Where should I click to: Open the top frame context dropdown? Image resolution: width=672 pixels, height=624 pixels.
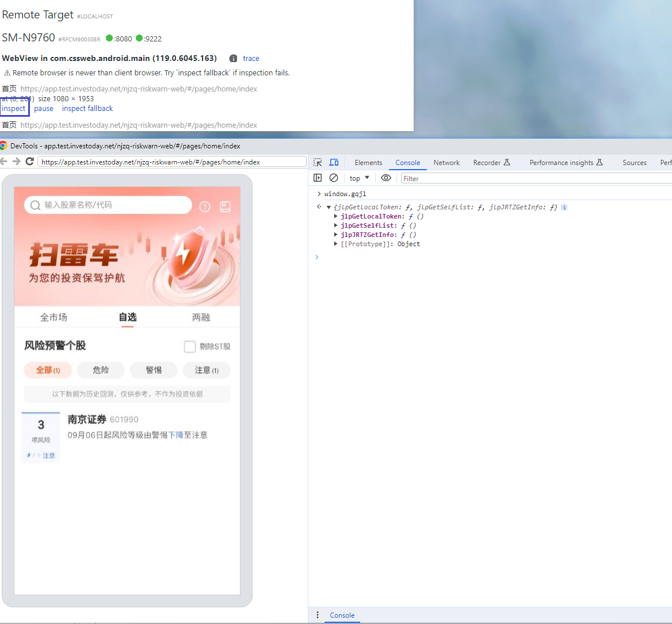pyautogui.click(x=358, y=178)
